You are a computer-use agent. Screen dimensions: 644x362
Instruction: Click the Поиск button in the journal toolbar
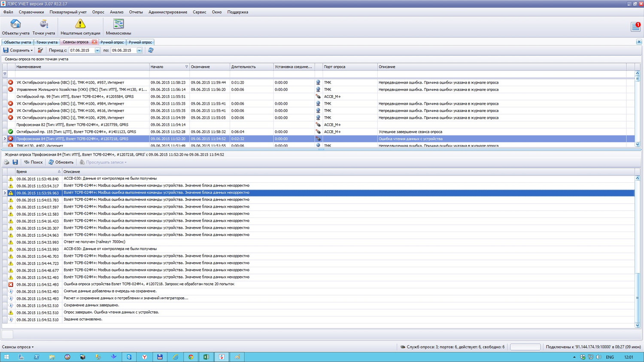click(33, 162)
